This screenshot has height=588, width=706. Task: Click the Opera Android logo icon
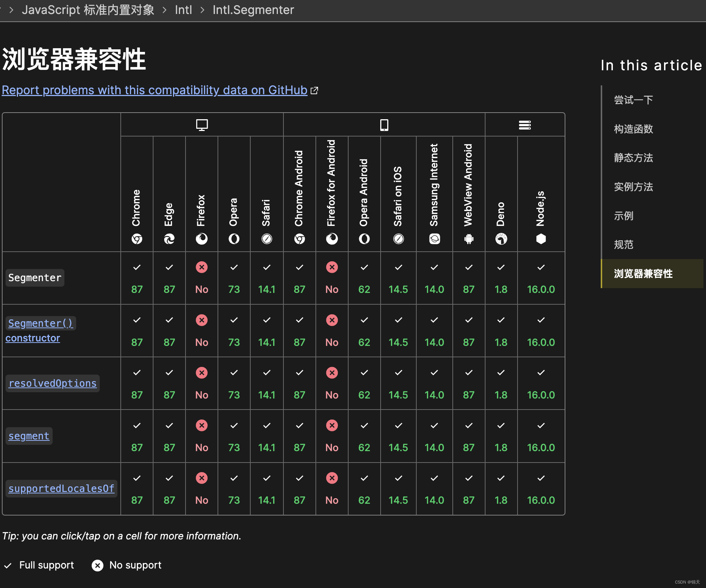(x=364, y=239)
